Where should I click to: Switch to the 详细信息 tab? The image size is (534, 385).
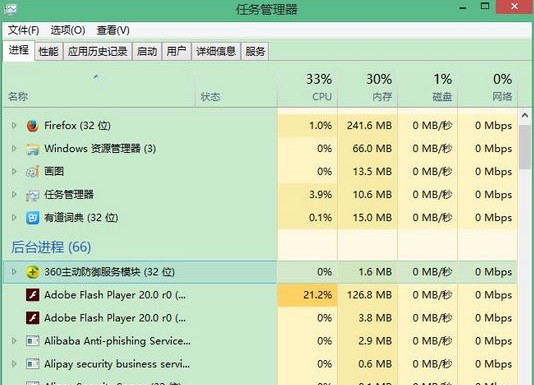click(216, 51)
